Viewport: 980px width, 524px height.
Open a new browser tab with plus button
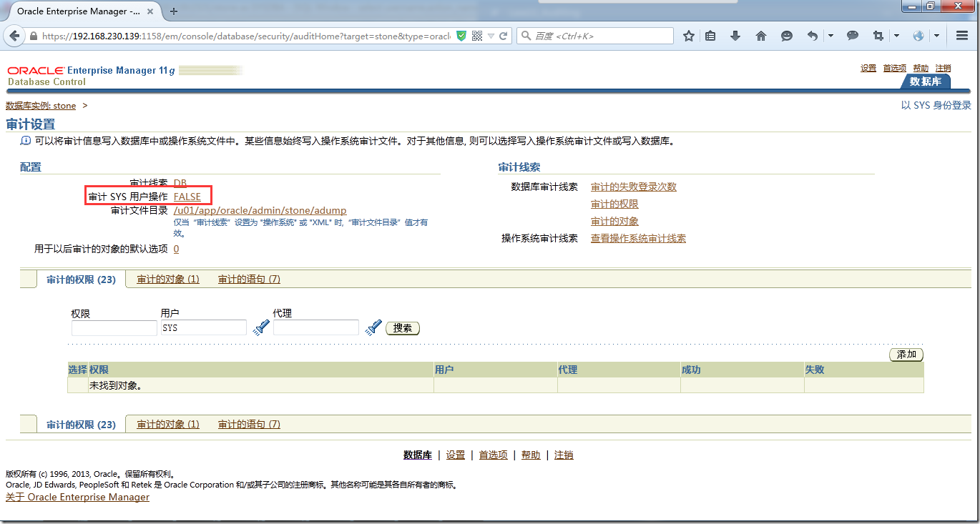(x=174, y=11)
